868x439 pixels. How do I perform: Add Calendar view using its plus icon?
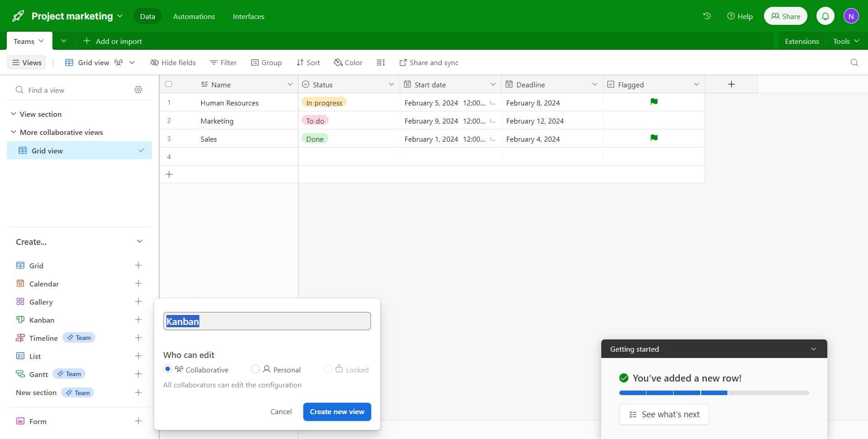(138, 284)
